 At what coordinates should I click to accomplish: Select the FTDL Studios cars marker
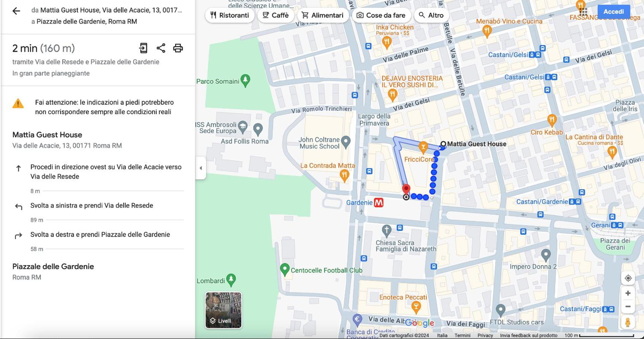point(500,310)
